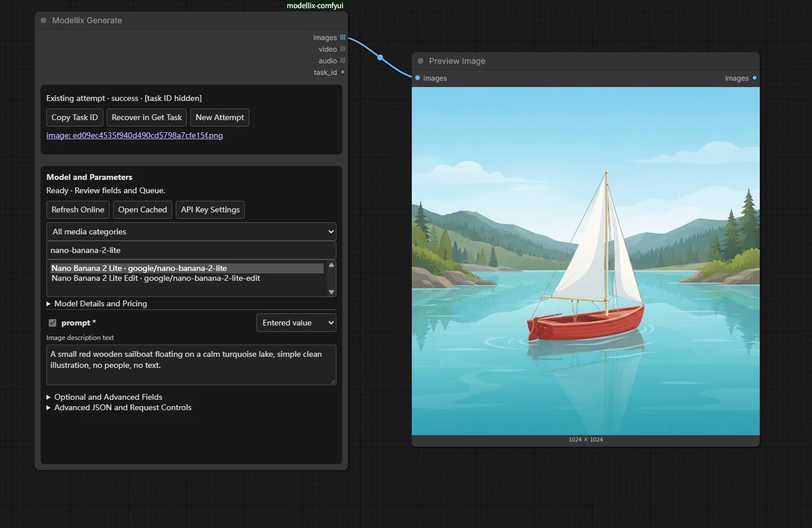
Task: Start a New Attempt
Action: [220, 117]
